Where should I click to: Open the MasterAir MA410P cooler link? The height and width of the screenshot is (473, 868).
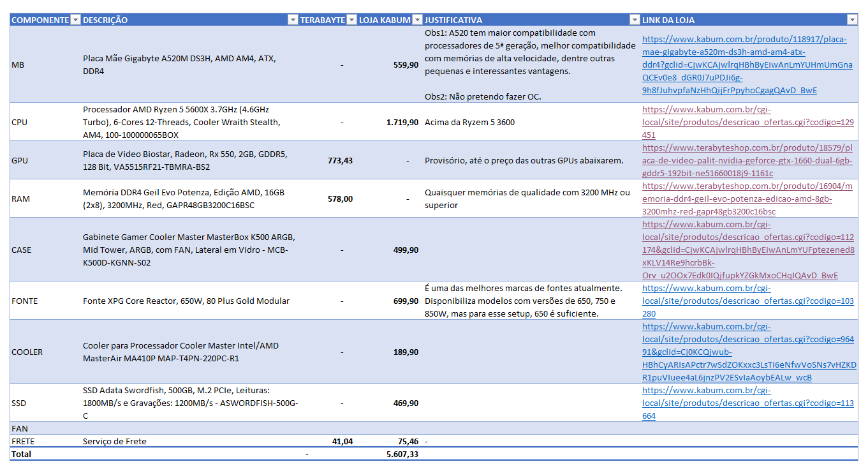[x=749, y=352]
